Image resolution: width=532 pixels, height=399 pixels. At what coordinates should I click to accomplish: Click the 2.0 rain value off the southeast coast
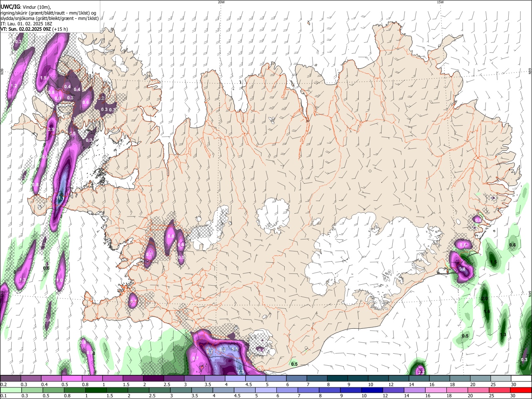coord(484,299)
